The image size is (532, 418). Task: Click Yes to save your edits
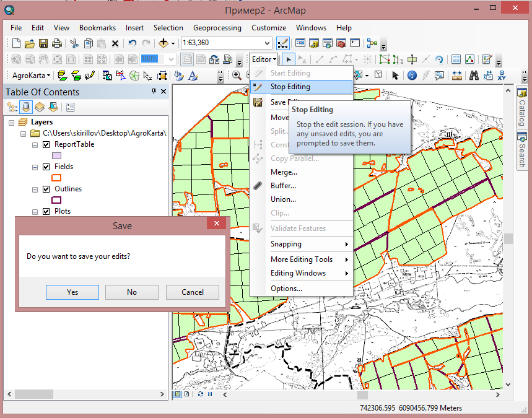point(72,292)
